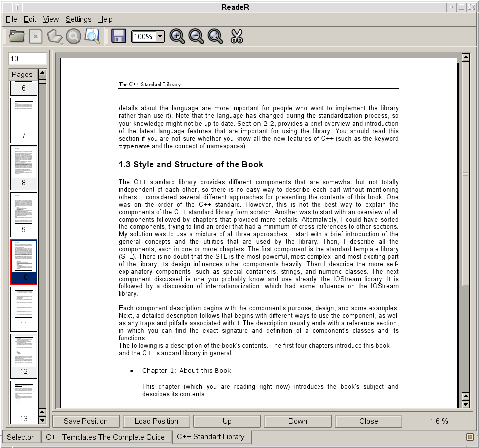
Task: Click the document vertical scrollbar thumb
Action: point(466,174)
